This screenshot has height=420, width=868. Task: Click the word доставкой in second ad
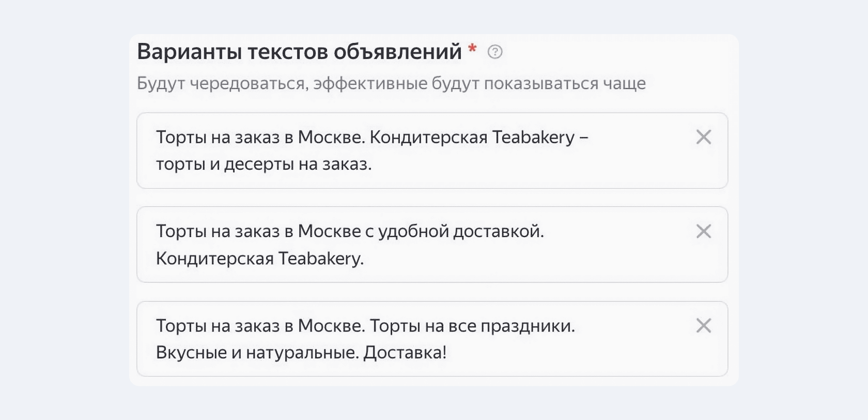click(x=499, y=231)
